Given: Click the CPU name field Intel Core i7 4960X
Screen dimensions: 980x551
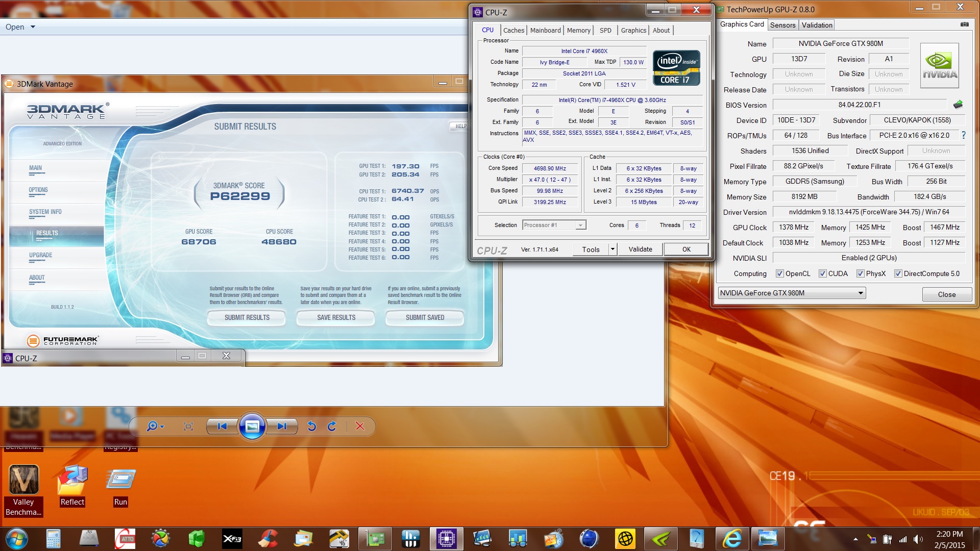Looking at the screenshot, I should click(x=584, y=51).
